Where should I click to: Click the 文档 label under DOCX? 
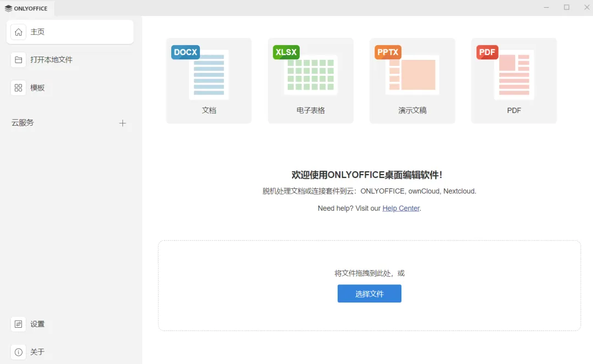(x=209, y=110)
